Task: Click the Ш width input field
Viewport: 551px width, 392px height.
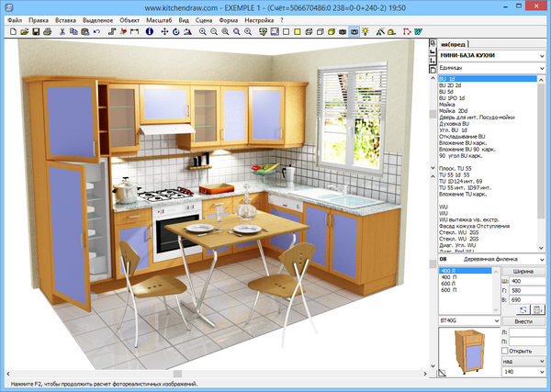Action: point(526,281)
